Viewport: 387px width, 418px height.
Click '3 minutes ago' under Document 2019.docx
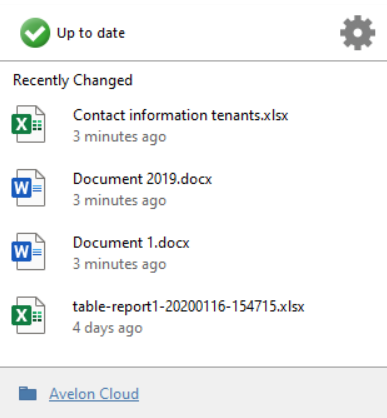tap(119, 200)
